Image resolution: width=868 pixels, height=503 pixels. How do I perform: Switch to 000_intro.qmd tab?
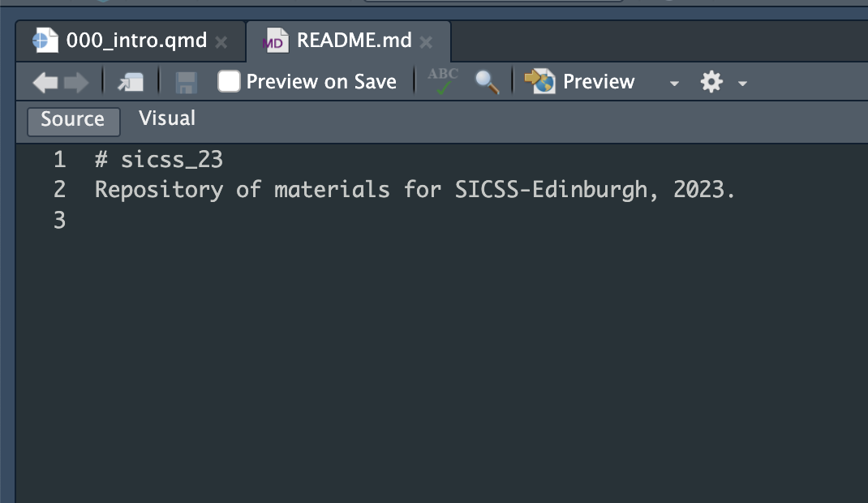136,41
